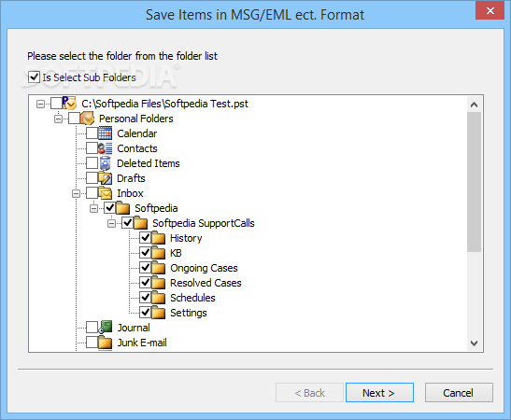Screen dimensions: 511x420
Task: Check the Deleted Items checkbox
Action: 92,163
